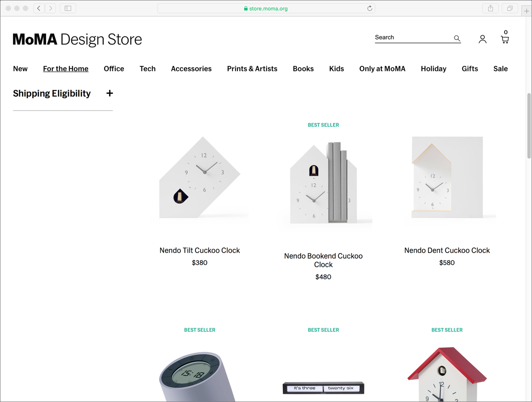Go forward with the browser forward arrow
The width and height of the screenshot is (532, 402).
(x=50, y=8)
